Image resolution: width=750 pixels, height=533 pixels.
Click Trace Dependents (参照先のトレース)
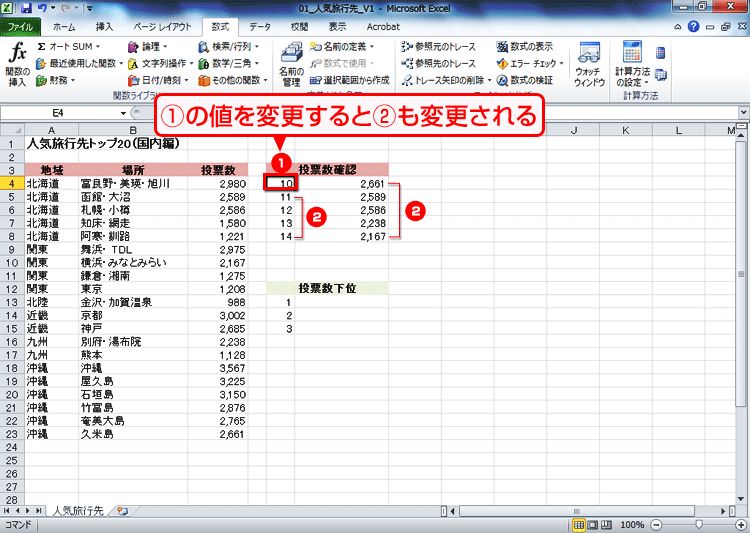pyautogui.click(x=439, y=63)
